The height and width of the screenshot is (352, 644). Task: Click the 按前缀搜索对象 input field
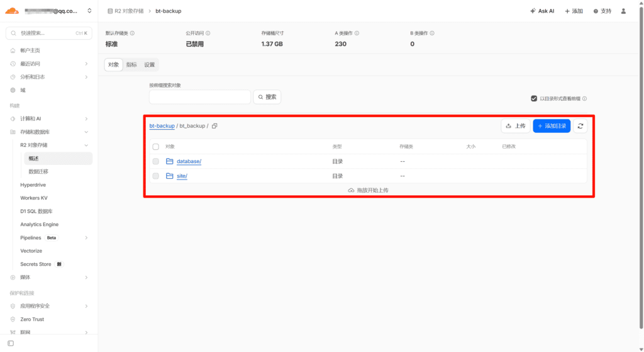pyautogui.click(x=199, y=97)
